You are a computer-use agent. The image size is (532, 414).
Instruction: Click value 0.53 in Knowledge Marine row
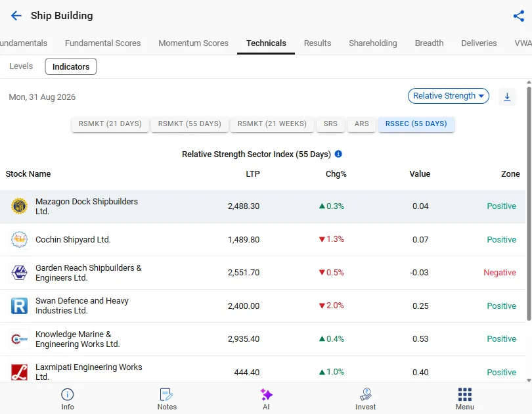pyautogui.click(x=420, y=338)
